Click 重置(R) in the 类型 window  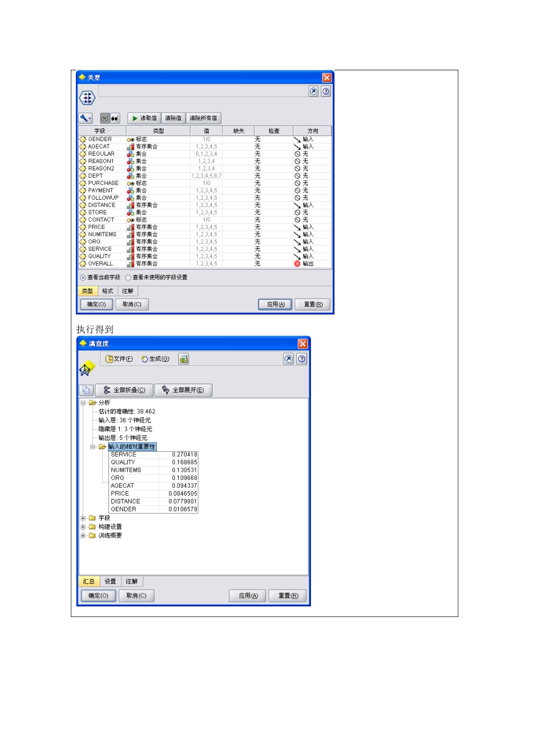pyautogui.click(x=313, y=304)
